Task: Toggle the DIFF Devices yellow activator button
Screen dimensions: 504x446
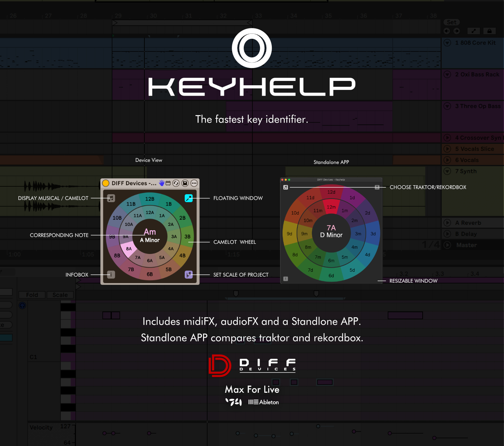Action: (106, 183)
